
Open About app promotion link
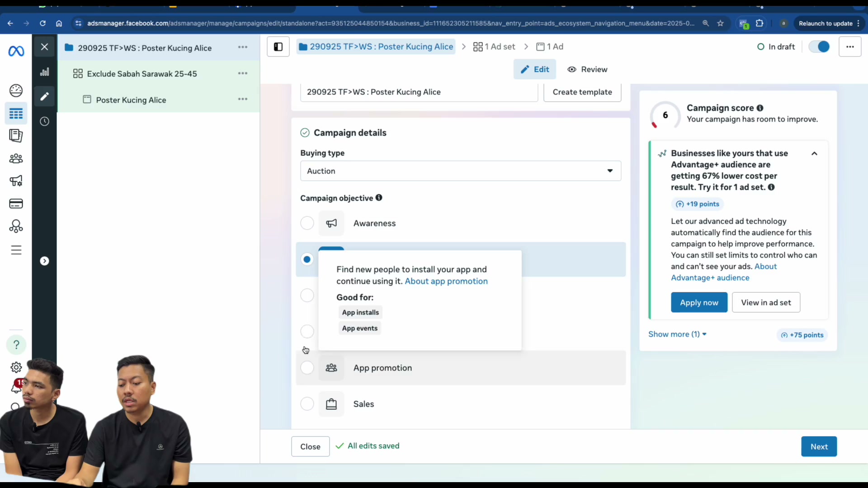tap(446, 281)
